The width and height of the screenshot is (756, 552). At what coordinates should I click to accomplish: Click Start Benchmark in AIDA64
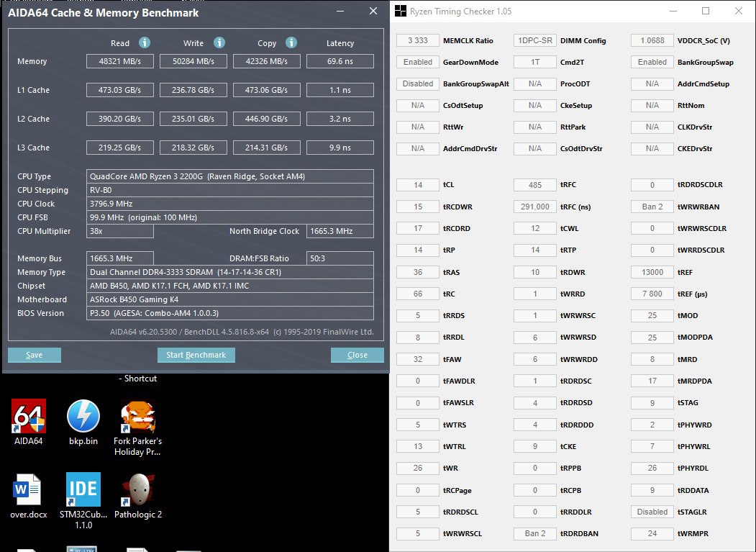coord(196,355)
